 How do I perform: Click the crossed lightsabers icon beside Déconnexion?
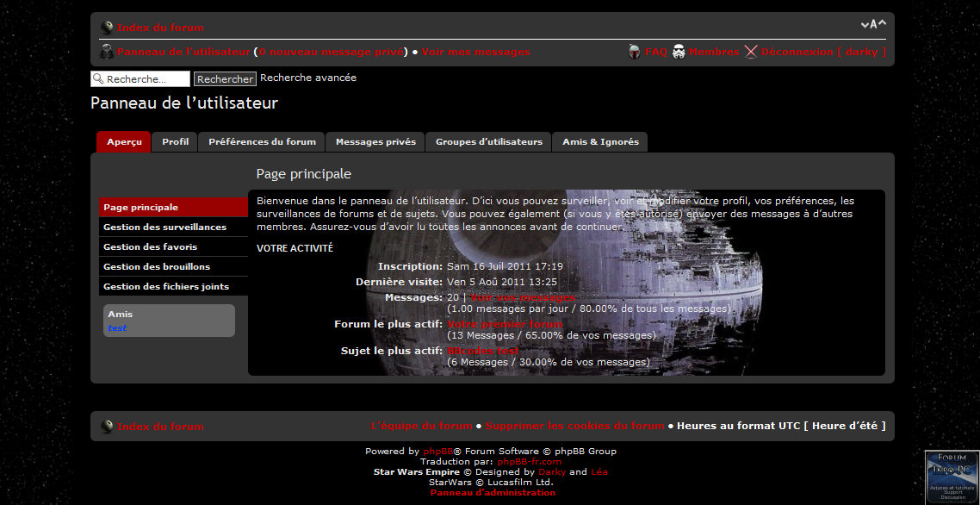(x=751, y=52)
